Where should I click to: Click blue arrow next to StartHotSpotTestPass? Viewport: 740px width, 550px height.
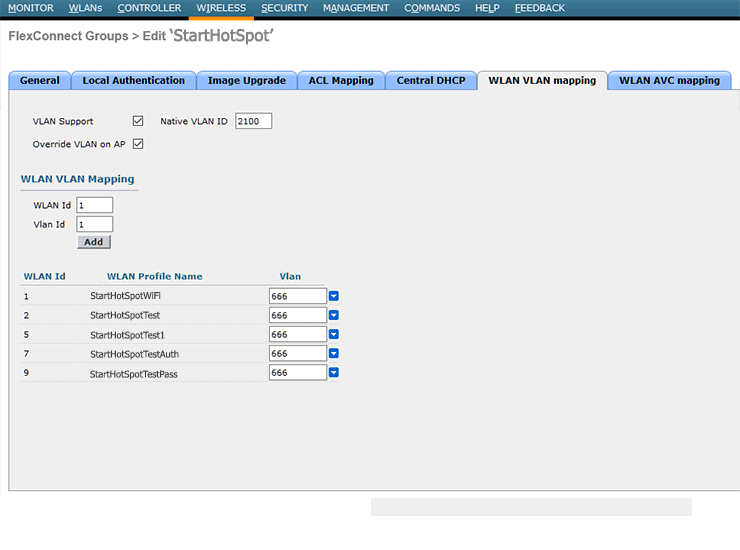click(x=334, y=372)
